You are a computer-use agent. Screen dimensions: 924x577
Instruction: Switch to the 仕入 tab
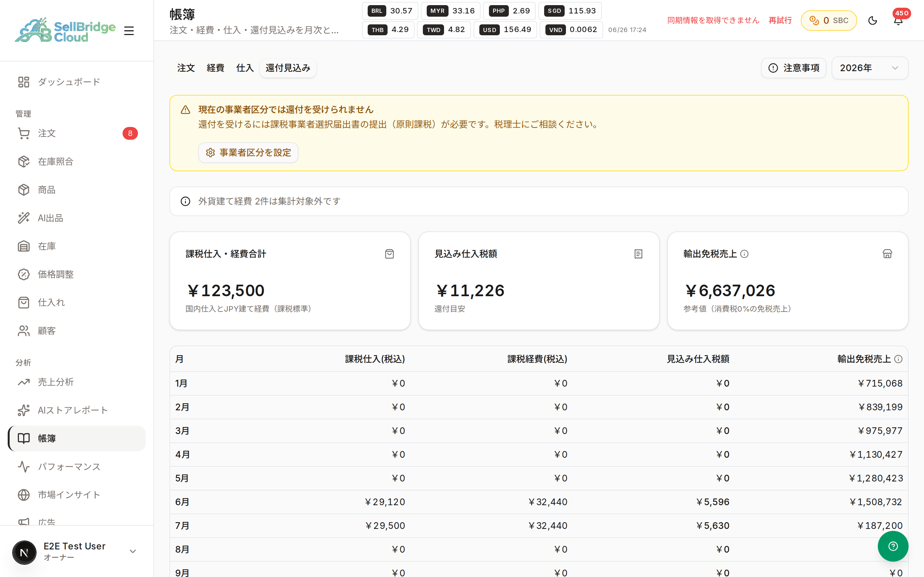coord(245,68)
